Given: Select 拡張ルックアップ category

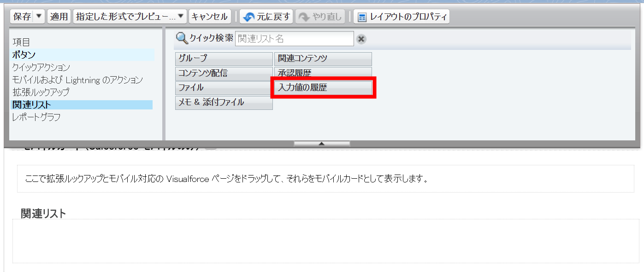Looking at the screenshot, I should tap(41, 92).
